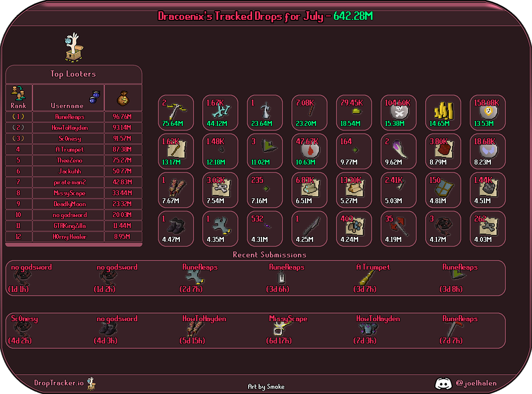This screenshot has height=394, width=532.
Task: Select the rune tile worth 13.53M
Action: (x=487, y=113)
